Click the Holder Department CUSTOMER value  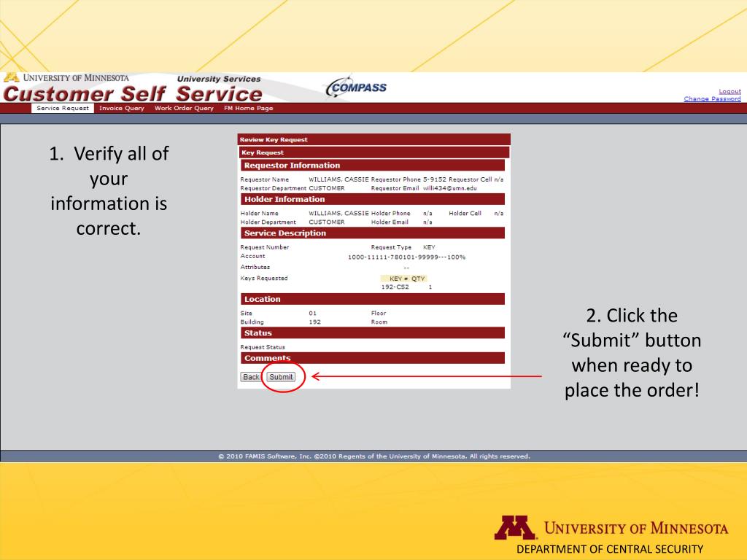click(x=326, y=222)
